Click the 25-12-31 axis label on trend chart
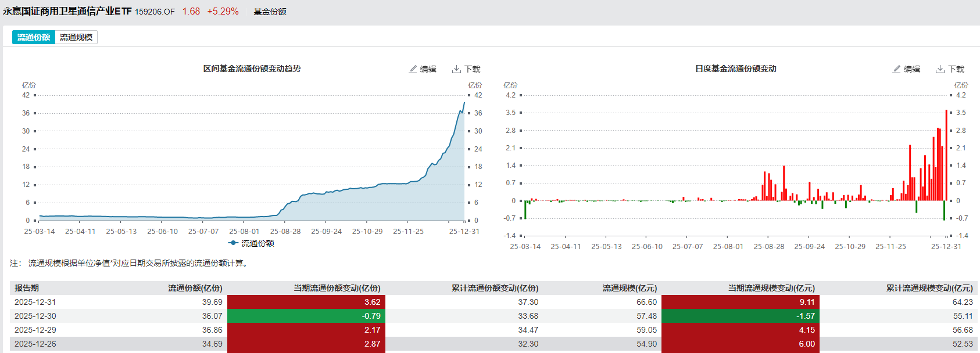The height and width of the screenshot is (353, 980). tap(464, 231)
